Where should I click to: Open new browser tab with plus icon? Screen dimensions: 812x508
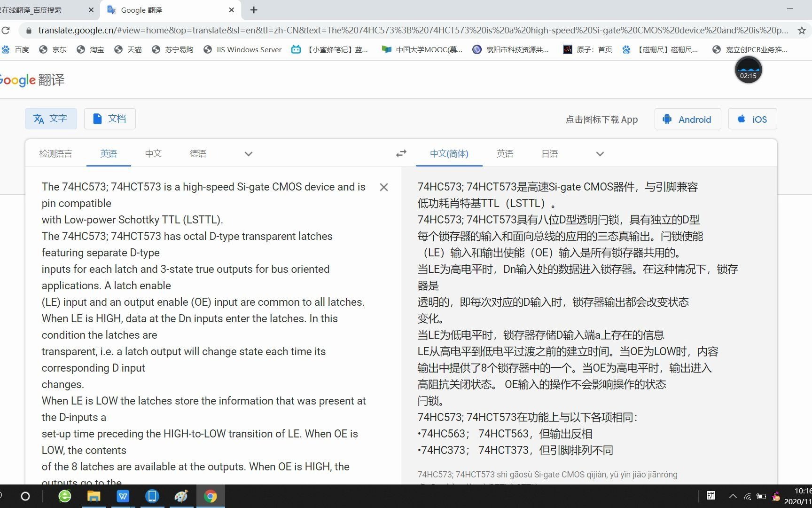click(x=254, y=10)
